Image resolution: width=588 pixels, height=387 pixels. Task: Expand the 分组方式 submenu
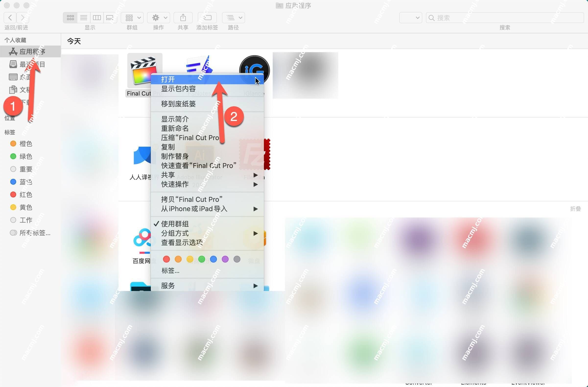coord(207,233)
